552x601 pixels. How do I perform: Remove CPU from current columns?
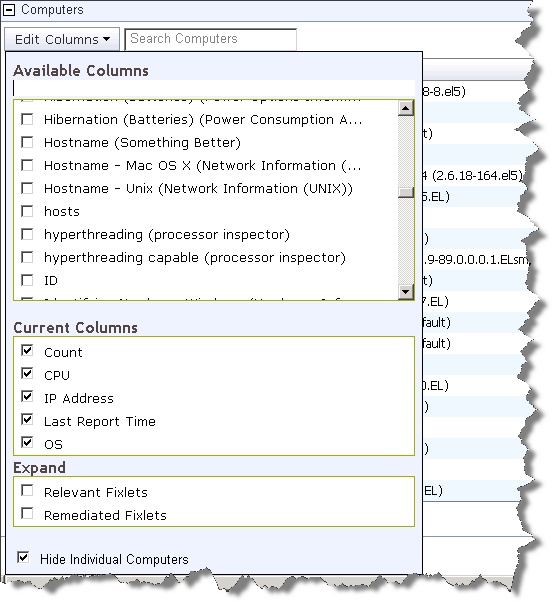click(x=27, y=373)
